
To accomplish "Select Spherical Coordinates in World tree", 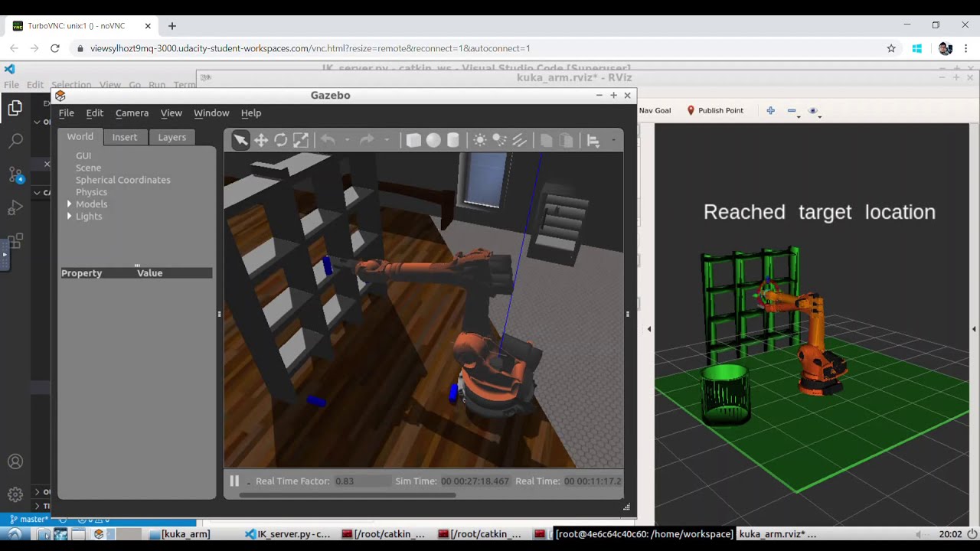I will pos(122,180).
